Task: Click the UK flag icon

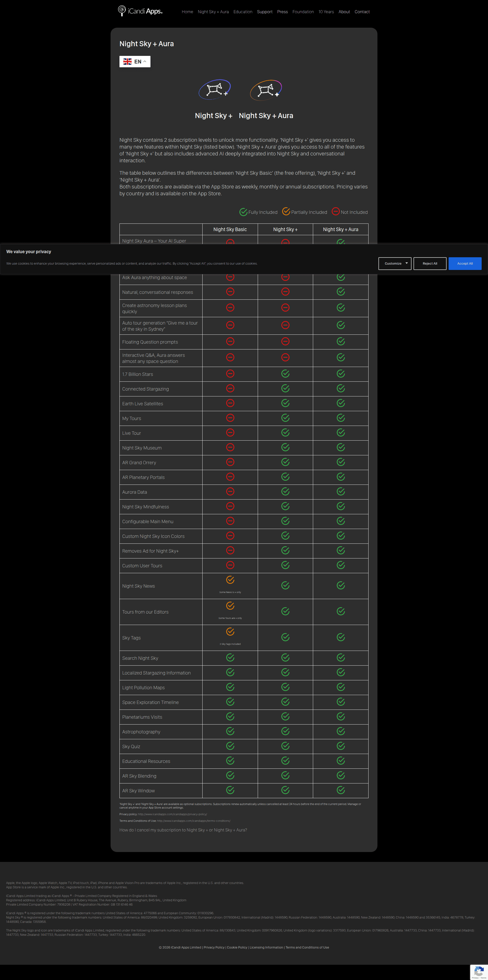Action: (128, 62)
